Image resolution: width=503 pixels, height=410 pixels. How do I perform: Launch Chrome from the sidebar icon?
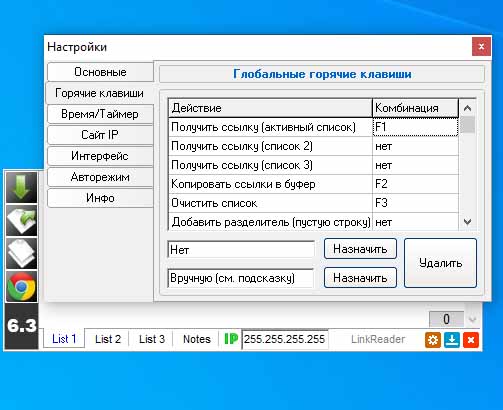[x=21, y=286]
